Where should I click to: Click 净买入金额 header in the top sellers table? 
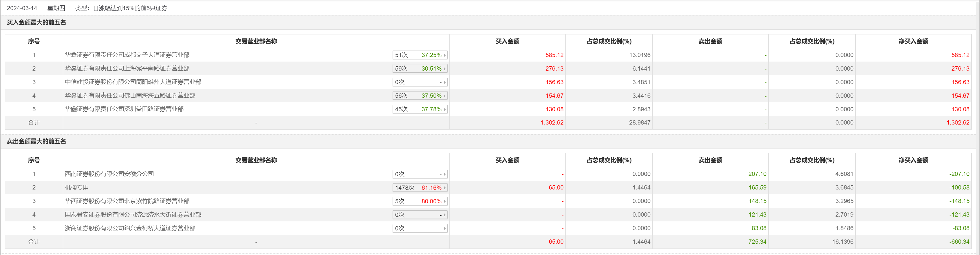tap(913, 160)
